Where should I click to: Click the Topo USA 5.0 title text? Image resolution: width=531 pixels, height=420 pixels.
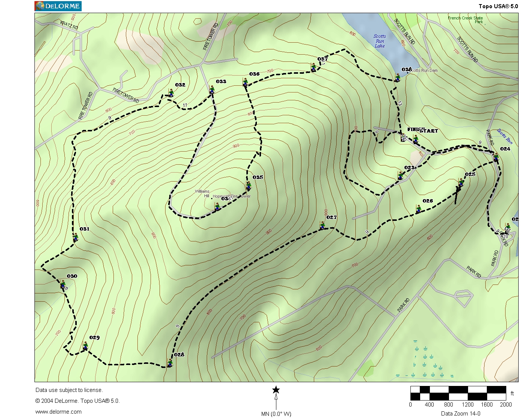[498, 6]
